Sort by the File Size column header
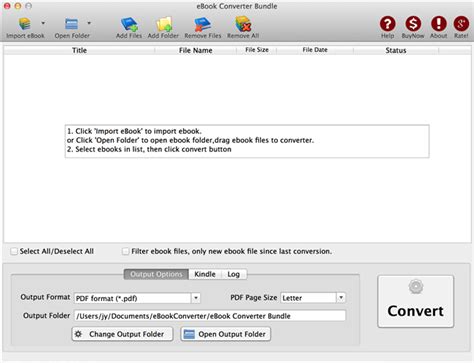 257,50
